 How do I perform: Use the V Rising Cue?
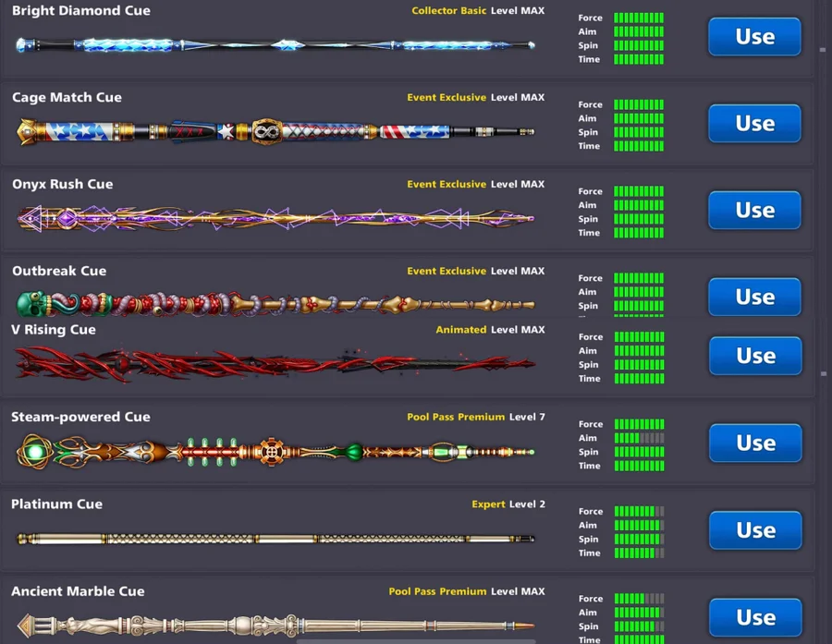755,356
